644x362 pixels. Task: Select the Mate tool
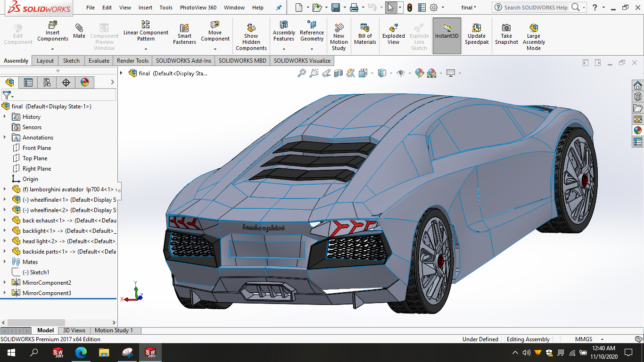point(79,31)
